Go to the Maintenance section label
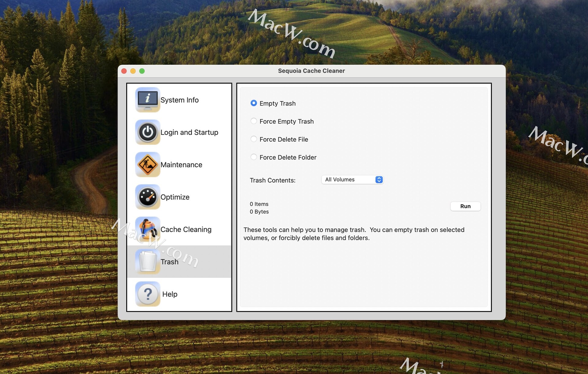Screen dimensions: 588x374 181,165
